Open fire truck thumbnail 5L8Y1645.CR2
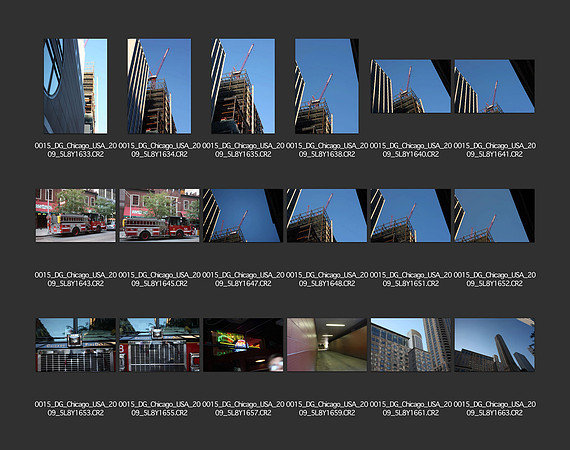This screenshot has height=450, width=570. click(x=159, y=215)
